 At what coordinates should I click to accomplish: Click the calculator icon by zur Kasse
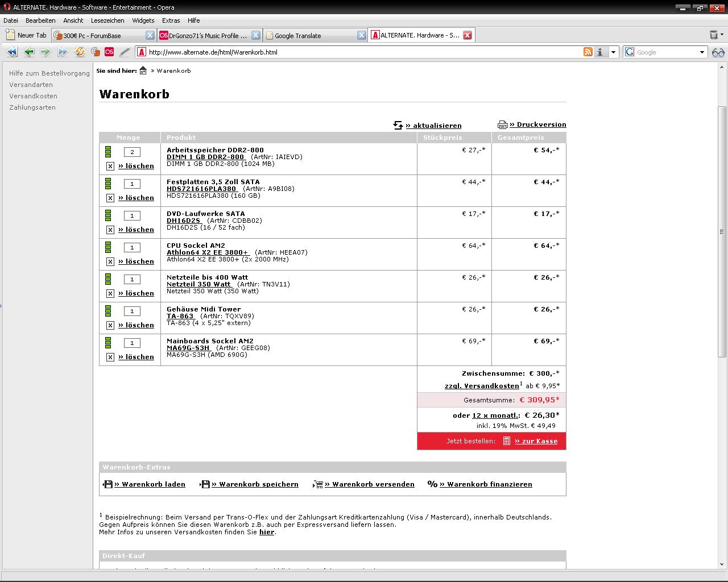coord(507,441)
